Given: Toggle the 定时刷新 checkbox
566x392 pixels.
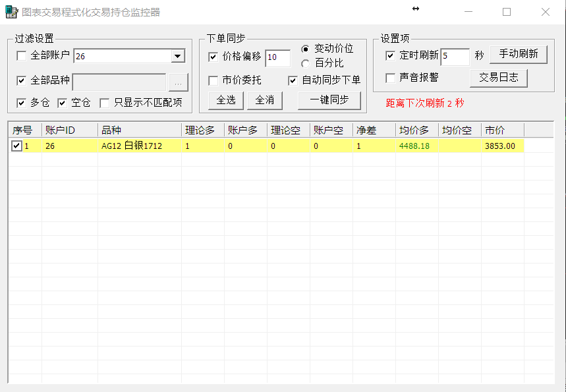Looking at the screenshot, I should pos(390,55).
